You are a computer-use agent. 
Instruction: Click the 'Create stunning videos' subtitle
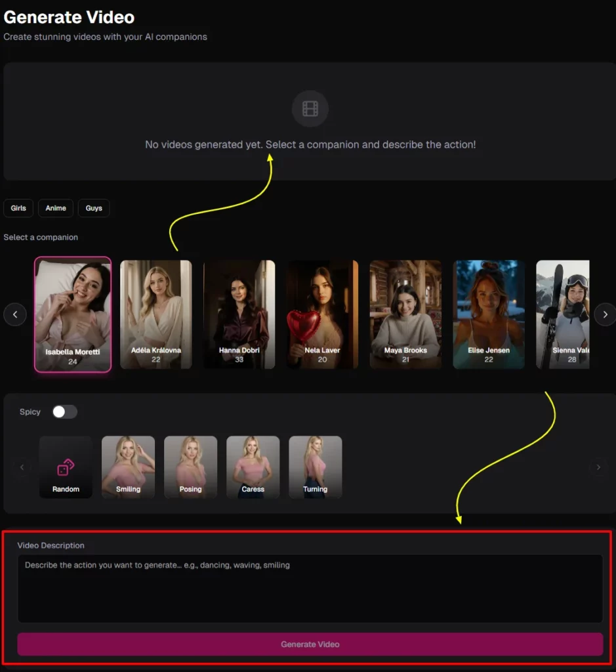(x=105, y=37)
